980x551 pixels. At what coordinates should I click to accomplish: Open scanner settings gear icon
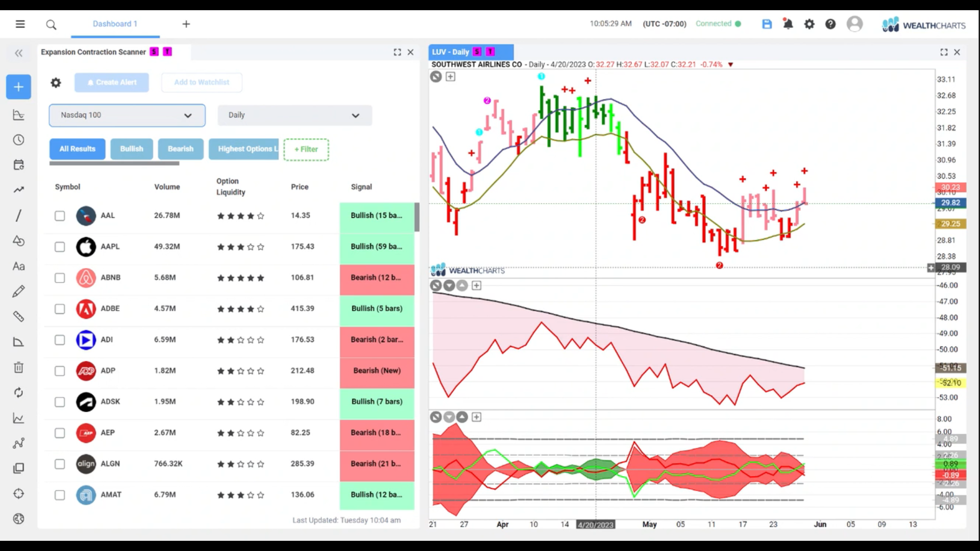click(x=56, y=83)
